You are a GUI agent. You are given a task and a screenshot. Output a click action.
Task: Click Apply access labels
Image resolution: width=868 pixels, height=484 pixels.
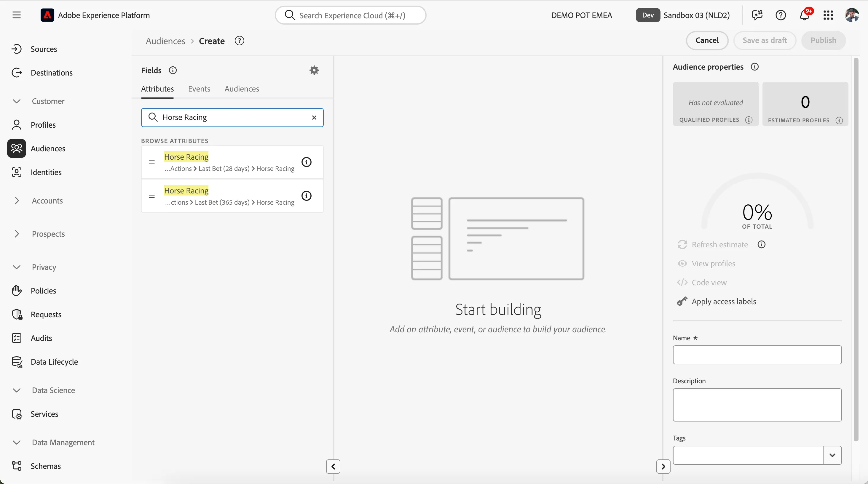(x=724, y=301)
